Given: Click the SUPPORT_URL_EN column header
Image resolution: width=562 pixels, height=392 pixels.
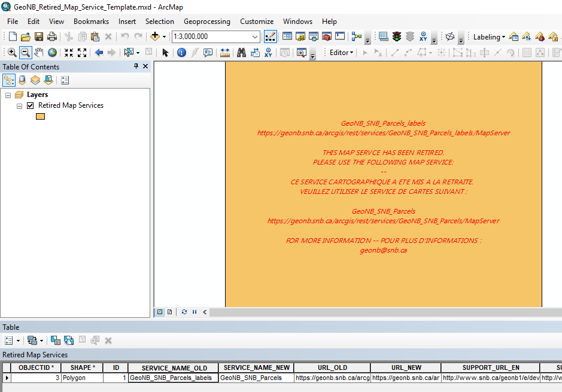Looking at the screenshot, I should tap(491, 367).
